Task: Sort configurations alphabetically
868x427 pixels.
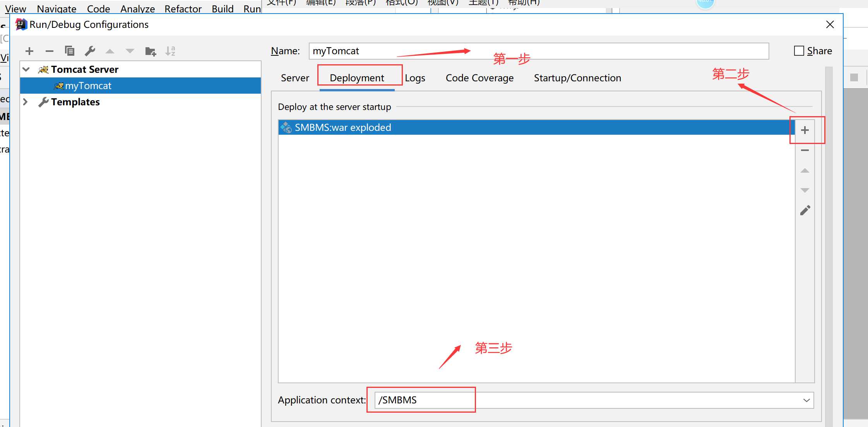Action: tap(170, 51)
